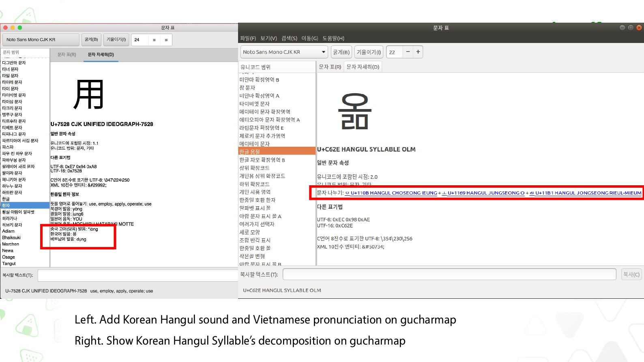Click the font selector button in left window

[41, 40]
